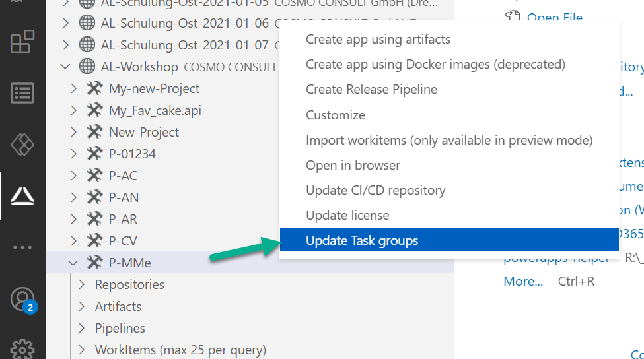Image resolution: width=644 pixels, height=359 pixels.
Task: Expand the Repositories node
Action: [x=82, y=284]
